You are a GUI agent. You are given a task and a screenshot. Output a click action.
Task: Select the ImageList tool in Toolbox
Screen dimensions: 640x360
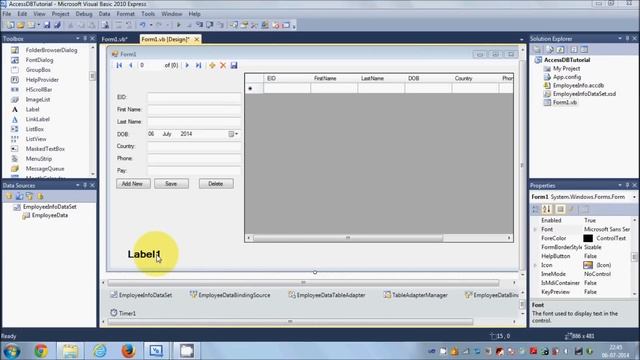(x=38, y=100)
